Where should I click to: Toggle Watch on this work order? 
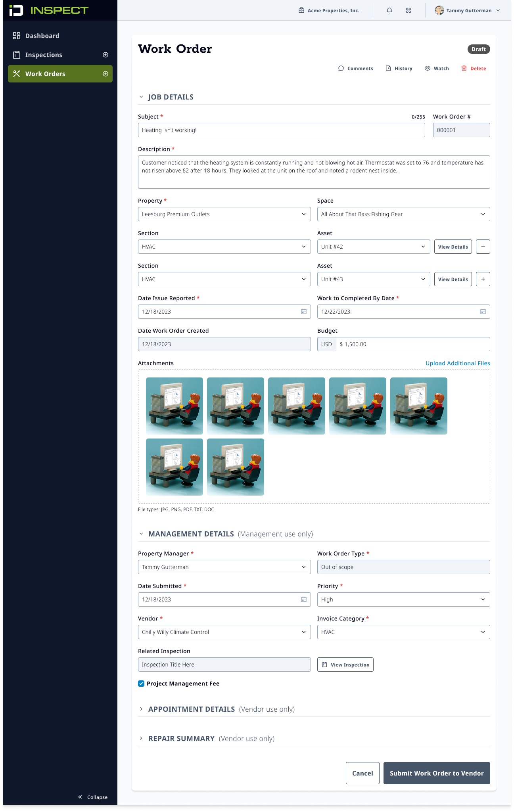tap(437, 69)
